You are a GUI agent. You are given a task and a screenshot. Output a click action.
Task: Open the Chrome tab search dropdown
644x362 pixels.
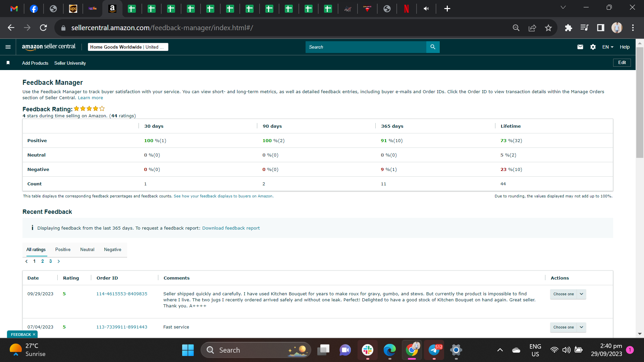(x=563, y=7)
